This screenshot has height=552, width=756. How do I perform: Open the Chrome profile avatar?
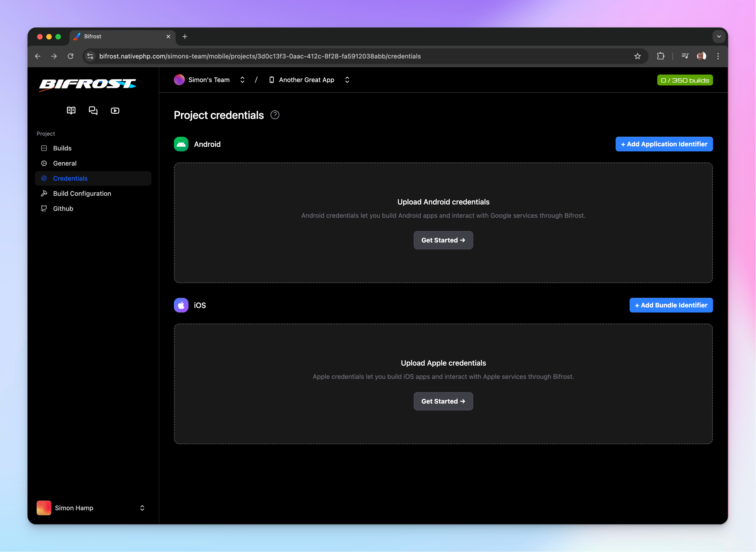pos(702,56)
